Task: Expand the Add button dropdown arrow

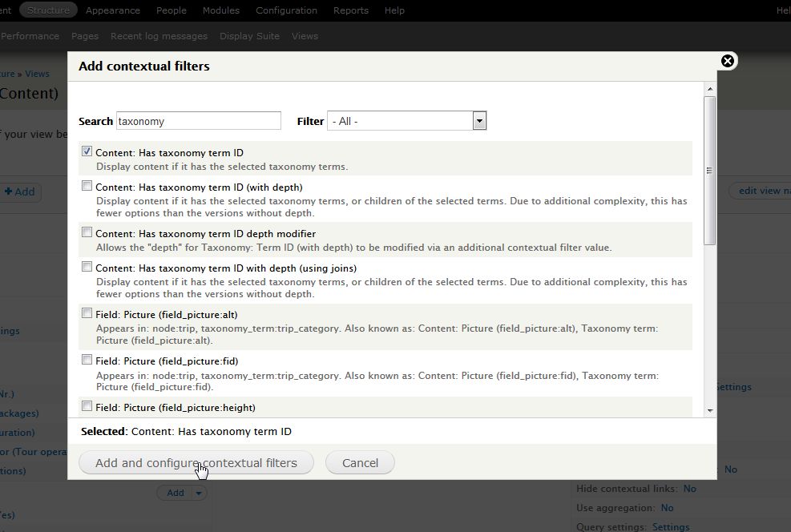Action: point(199,493)
